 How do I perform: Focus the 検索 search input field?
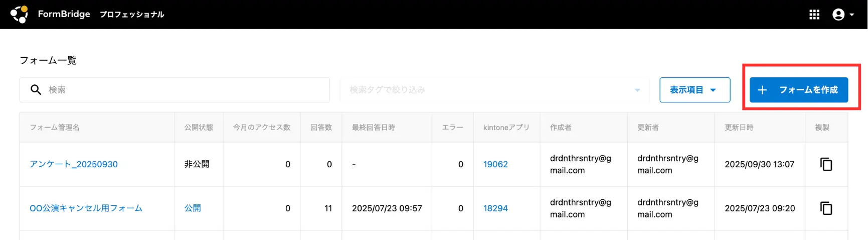(186, 90)
